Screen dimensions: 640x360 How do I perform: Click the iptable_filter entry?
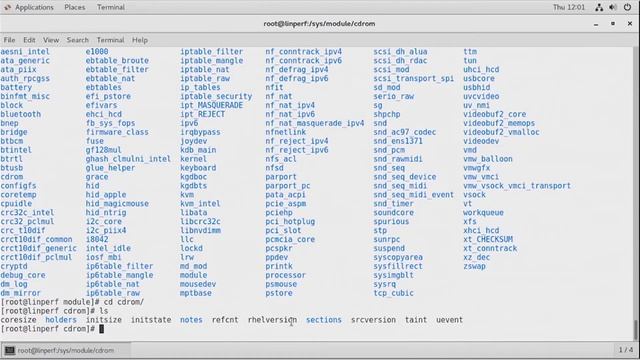[x=211, y=52]
